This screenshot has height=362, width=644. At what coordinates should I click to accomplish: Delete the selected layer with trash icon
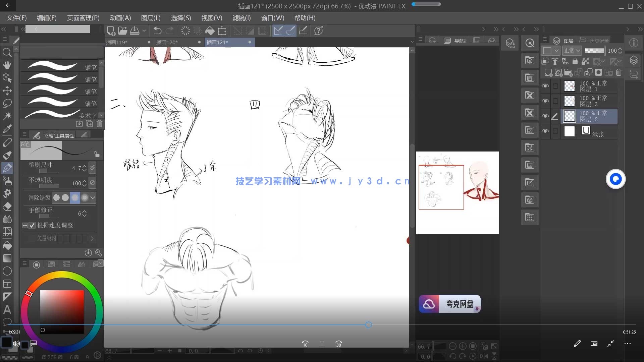[x=618, y=72]
